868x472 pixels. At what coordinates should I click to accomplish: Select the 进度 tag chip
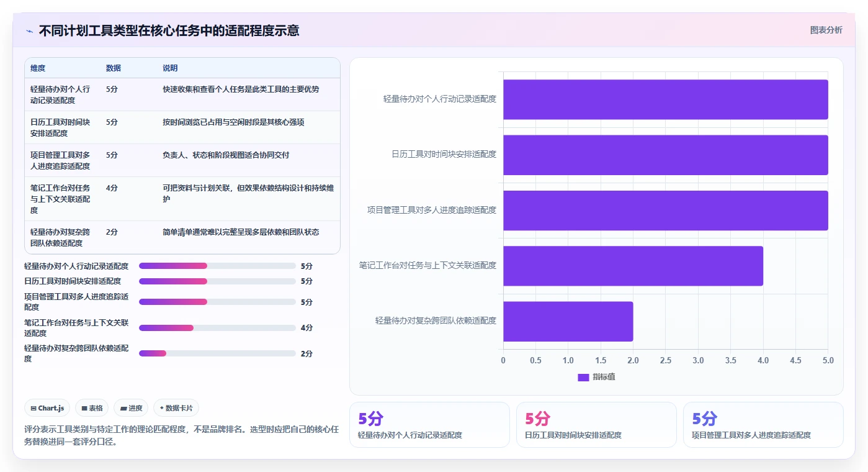[131, 408]
